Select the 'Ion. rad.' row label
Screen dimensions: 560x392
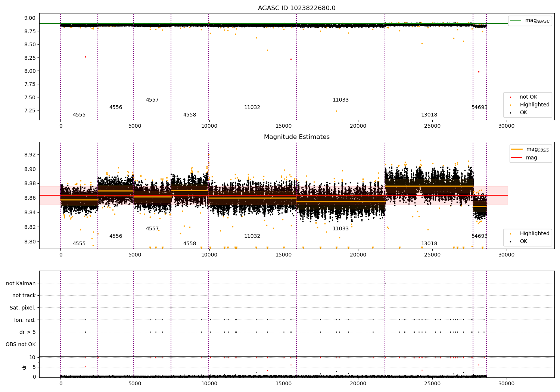(x=25, y=320)
